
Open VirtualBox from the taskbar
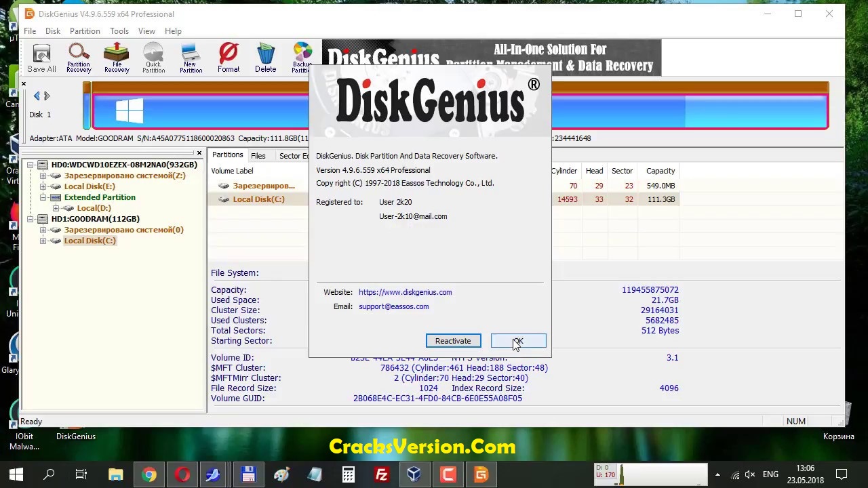tap(414, 474)
